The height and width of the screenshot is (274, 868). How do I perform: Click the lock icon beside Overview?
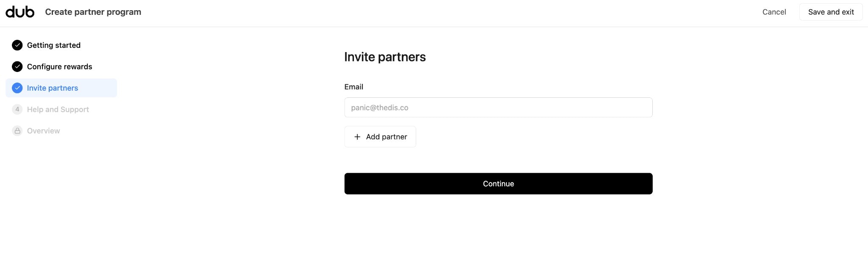(17, 130)
